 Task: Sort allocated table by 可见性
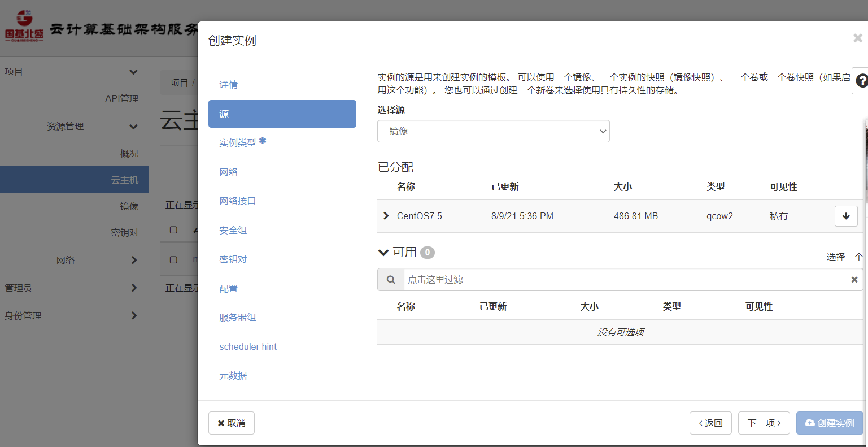pos(783,186)
